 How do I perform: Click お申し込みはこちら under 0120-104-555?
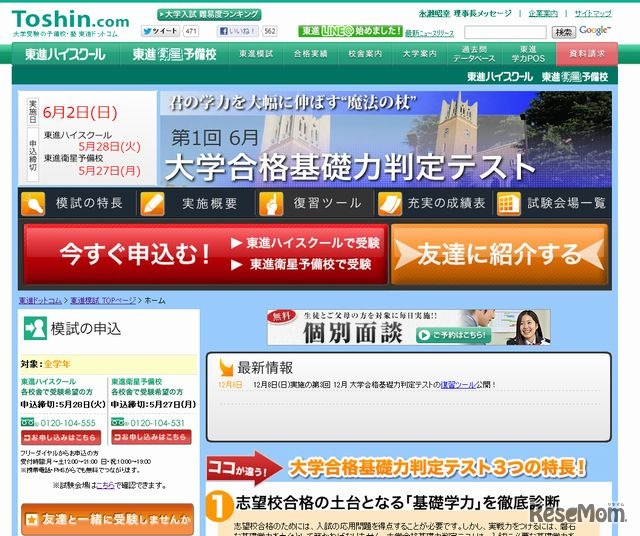click(61, 437)
